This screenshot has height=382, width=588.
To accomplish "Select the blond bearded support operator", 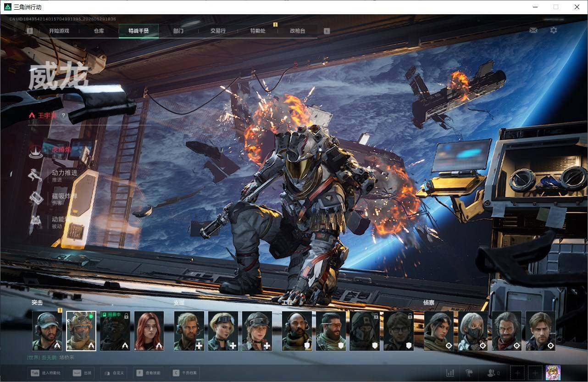I will pyautogui.click(x=189, y=331).
